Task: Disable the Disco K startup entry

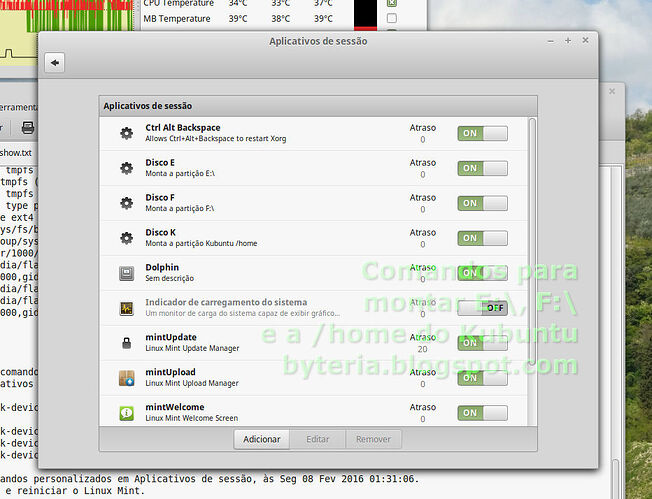Action: (482, 238)
